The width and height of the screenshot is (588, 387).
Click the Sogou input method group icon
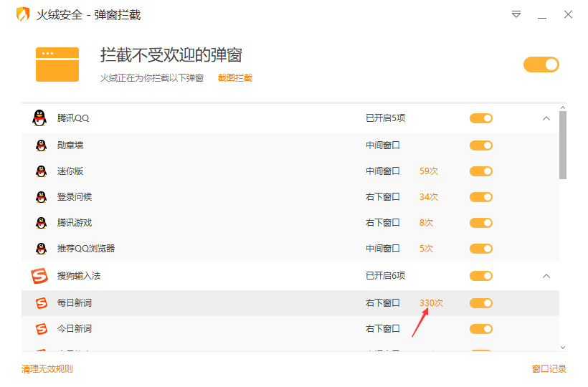pyautogui.click(x=39, y=276)
